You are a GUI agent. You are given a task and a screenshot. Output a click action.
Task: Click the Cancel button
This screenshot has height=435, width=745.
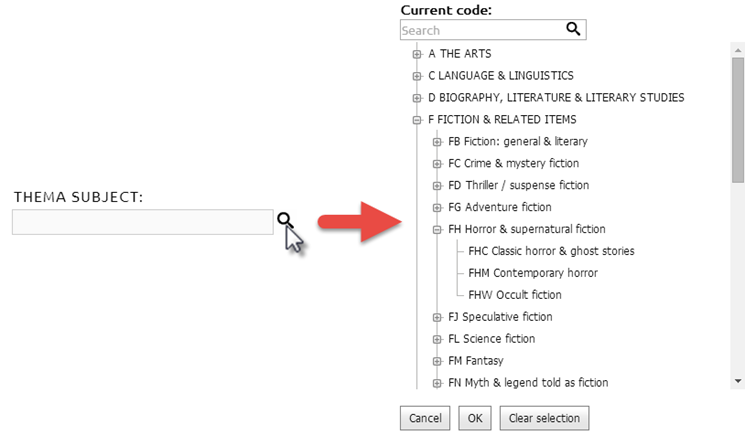[425, 418]
